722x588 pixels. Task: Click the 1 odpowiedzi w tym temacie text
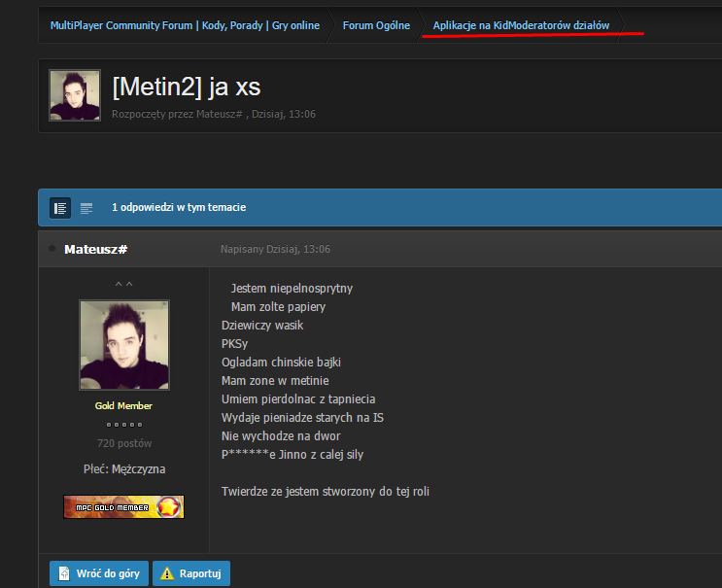point(179,207)
